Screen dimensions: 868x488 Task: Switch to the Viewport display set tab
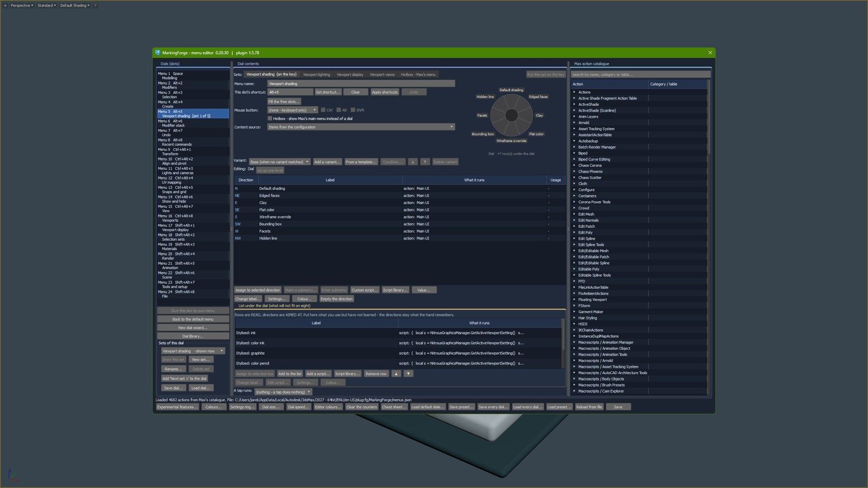click(350, 74)
